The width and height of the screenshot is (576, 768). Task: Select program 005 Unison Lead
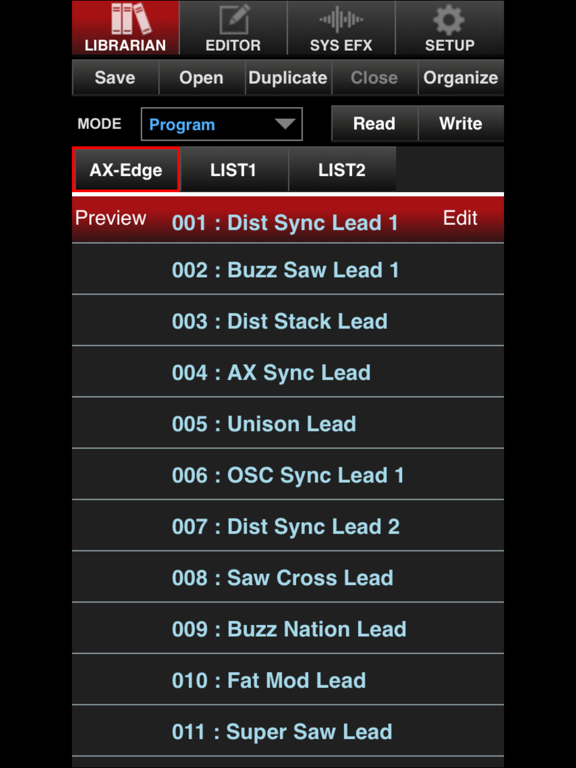[x=288, y=423]
